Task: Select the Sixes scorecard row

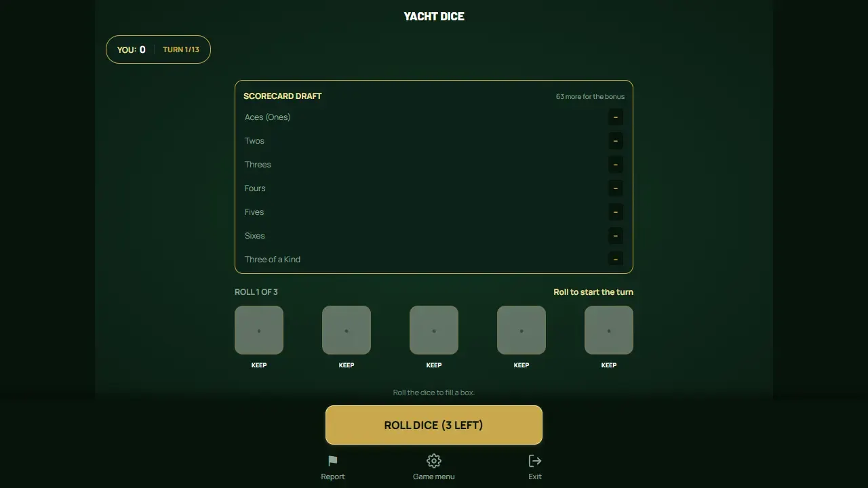Action: (x=434, y=236)
